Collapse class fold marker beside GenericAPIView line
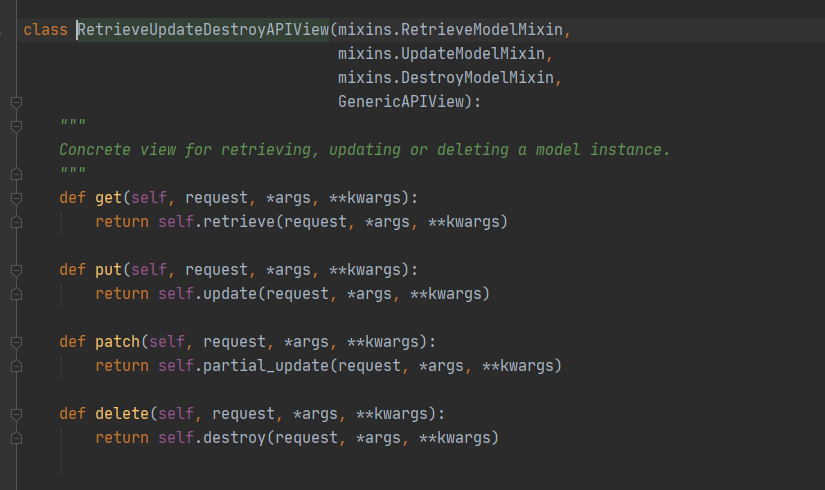 tap(16, 102)
